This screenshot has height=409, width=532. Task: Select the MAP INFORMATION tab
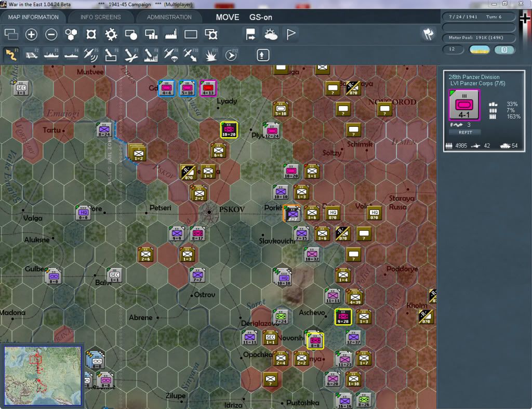pos(33,17)
